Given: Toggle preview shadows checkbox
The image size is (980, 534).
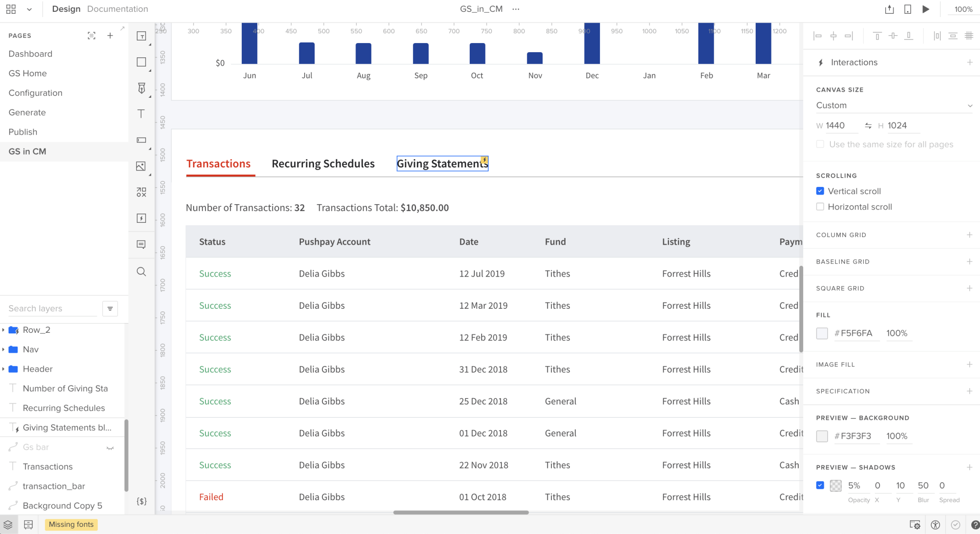Looking at the screenshot, I should pos(820,485).
